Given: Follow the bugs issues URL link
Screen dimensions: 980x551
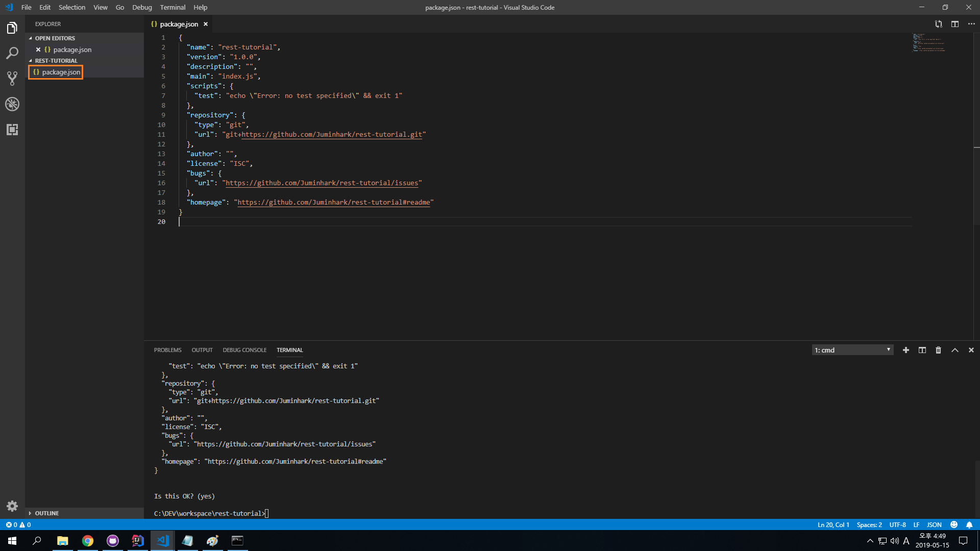Looking at the screenshot, I should pos(322,183).
